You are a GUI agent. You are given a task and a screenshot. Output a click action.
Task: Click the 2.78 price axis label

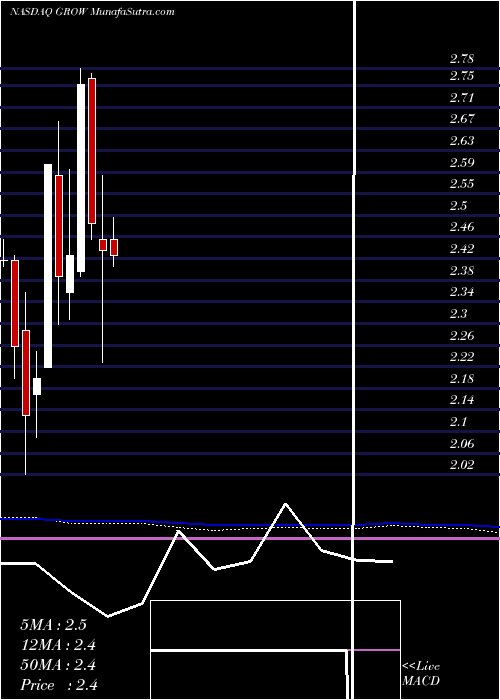point(462,58)
